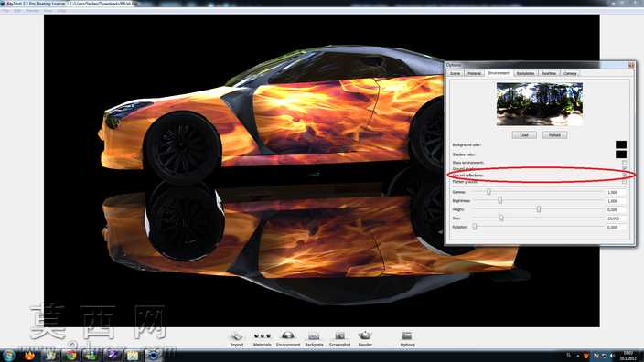The image size is (644, 362).
Task: Open the Shadow color swatch
Action: point(621,154)
